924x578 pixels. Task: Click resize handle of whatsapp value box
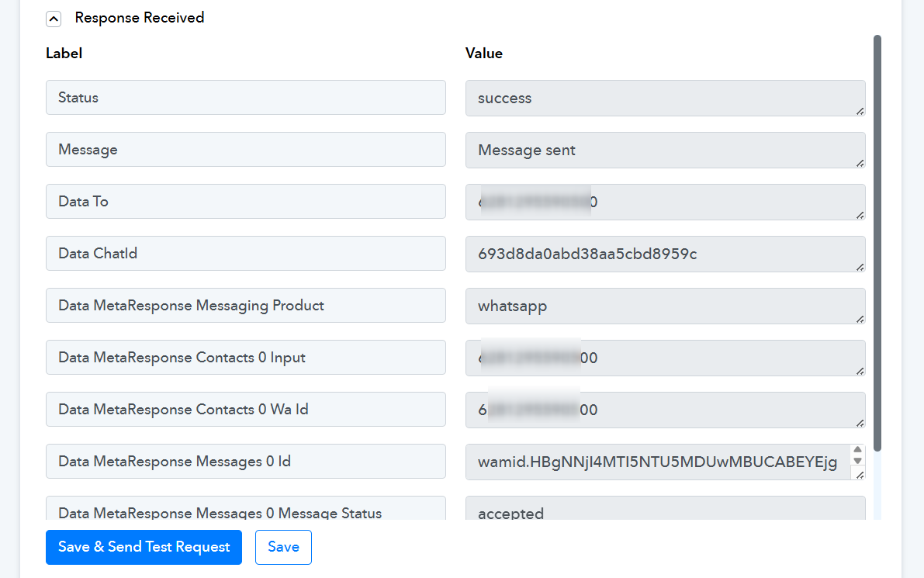(x=860, y=319)
